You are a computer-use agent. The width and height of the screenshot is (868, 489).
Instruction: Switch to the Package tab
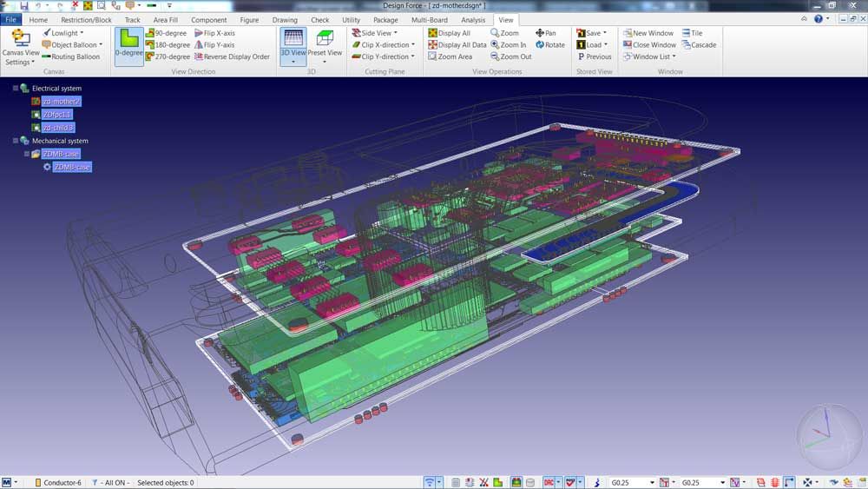click(385, 19)
